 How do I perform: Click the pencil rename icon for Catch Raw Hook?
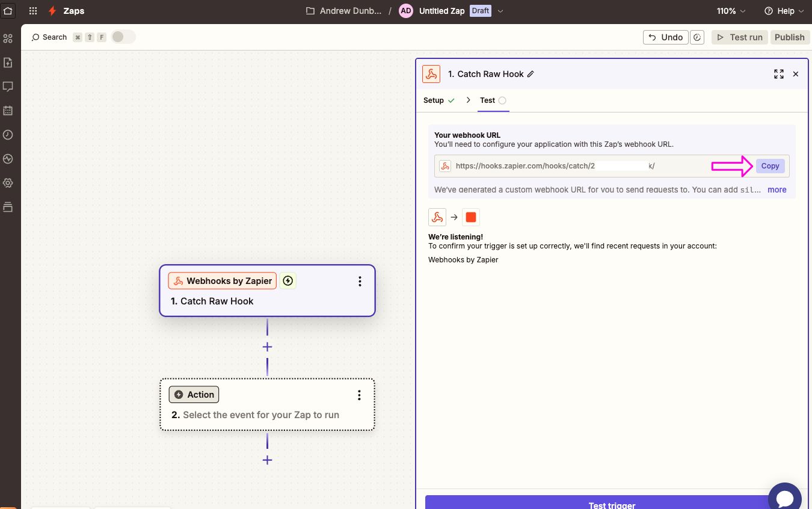[x=531, y=74]
